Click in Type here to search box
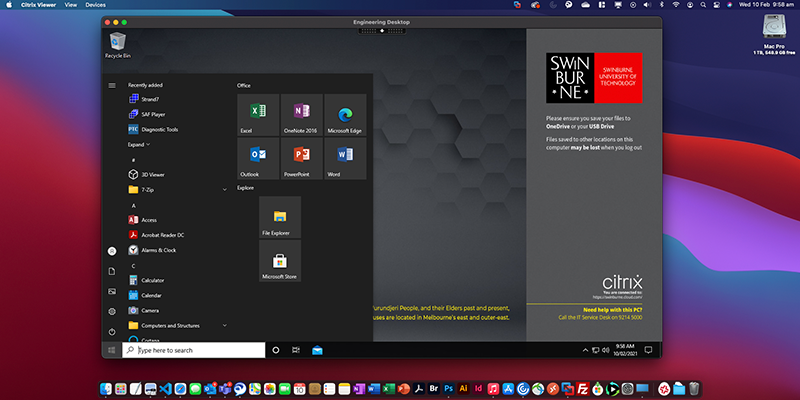Screen dimensions: 800x400 coord(194,350)
